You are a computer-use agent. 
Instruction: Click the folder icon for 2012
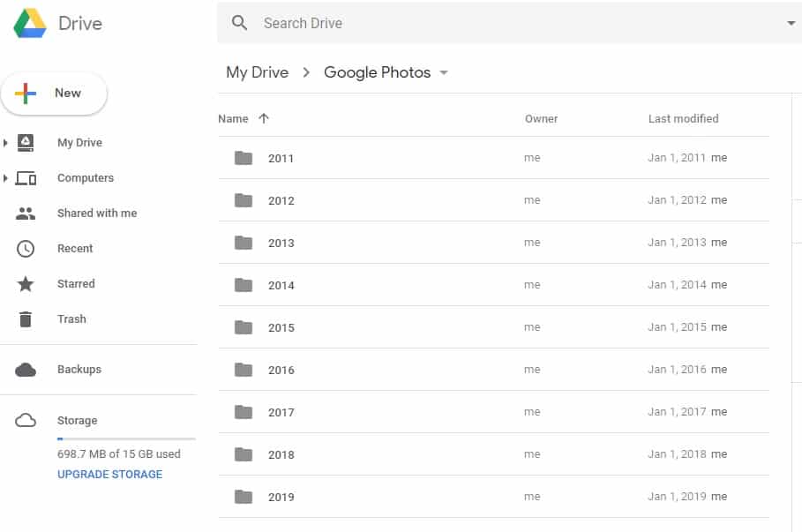pos(244,200)
